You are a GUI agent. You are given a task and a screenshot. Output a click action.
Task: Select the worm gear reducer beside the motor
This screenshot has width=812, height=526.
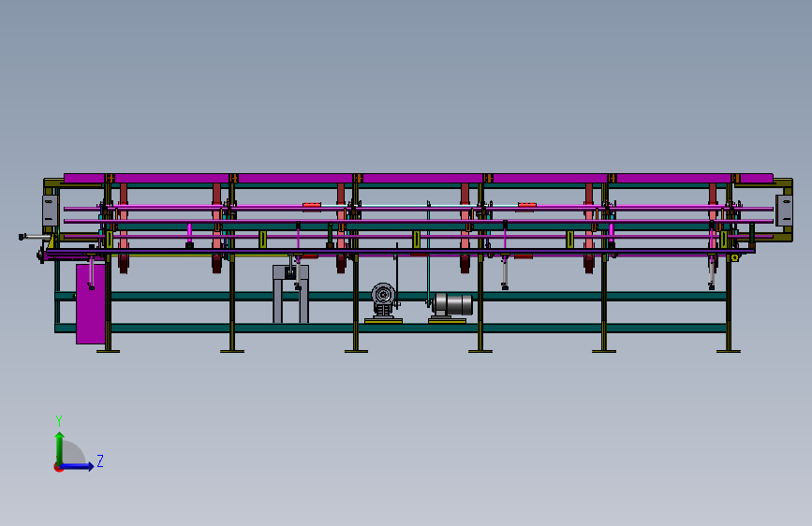[383, 300]
